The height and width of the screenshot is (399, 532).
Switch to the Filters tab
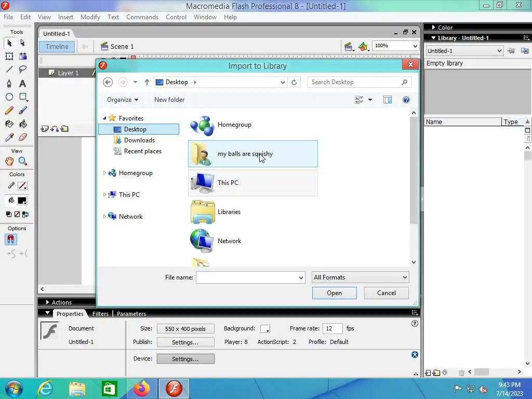click(x=100, y=314)
